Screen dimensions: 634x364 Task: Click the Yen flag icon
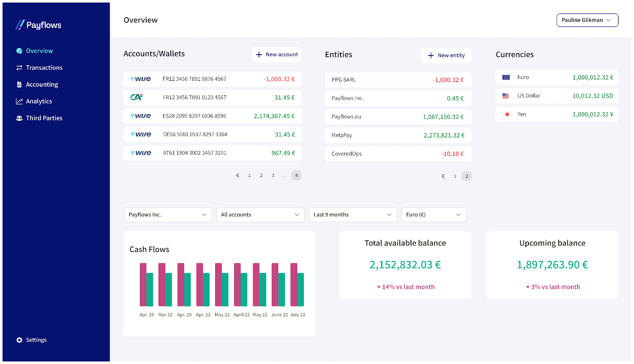[507, 114]
